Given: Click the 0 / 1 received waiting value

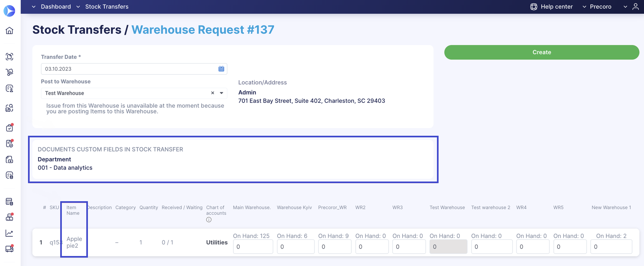Looking at the screenshot, I should click(x=167, y=242).
